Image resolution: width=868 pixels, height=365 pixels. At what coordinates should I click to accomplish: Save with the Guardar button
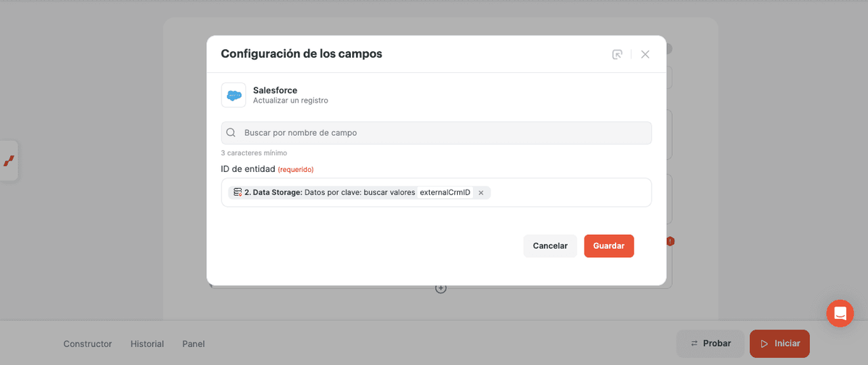[x=609, y=246]
